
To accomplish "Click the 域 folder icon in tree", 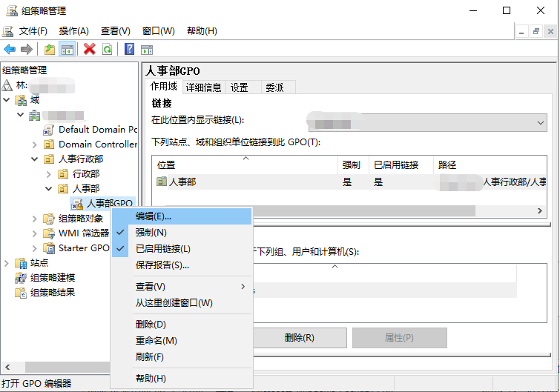I will pyautogui.click(x=20, y=100).
